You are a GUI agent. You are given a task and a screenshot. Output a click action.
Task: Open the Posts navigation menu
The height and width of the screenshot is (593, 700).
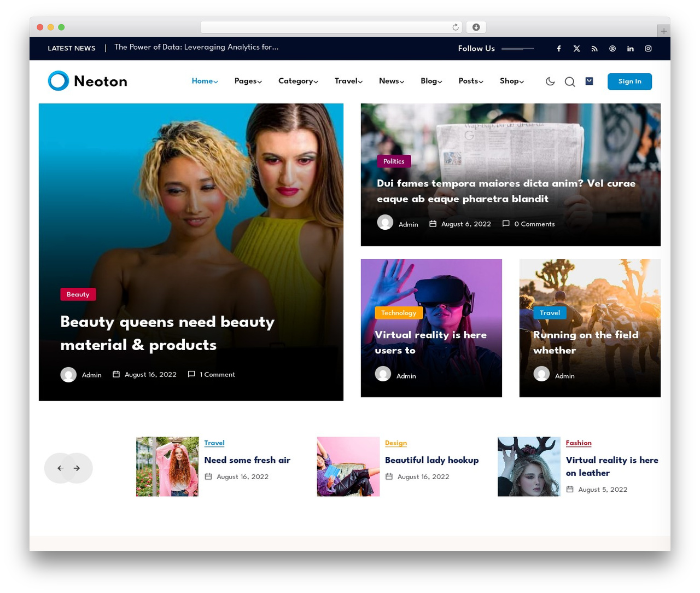[470, 81]
